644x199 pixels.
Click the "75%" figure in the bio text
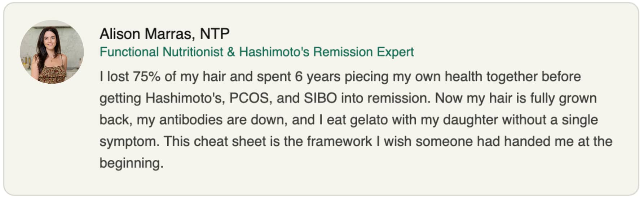(146, 76)
